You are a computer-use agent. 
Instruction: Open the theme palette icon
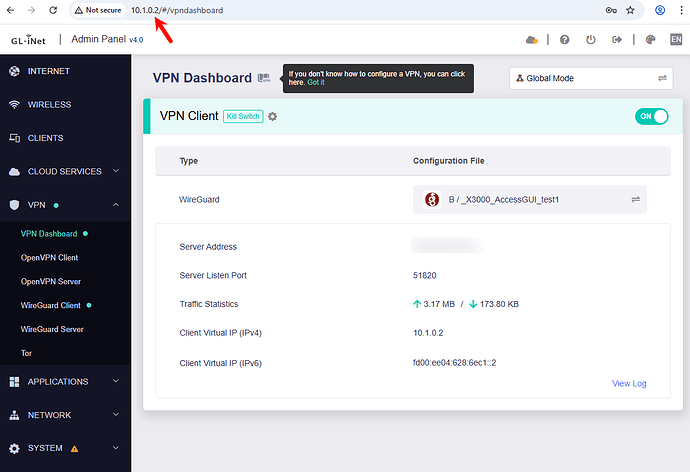point(650,40)
